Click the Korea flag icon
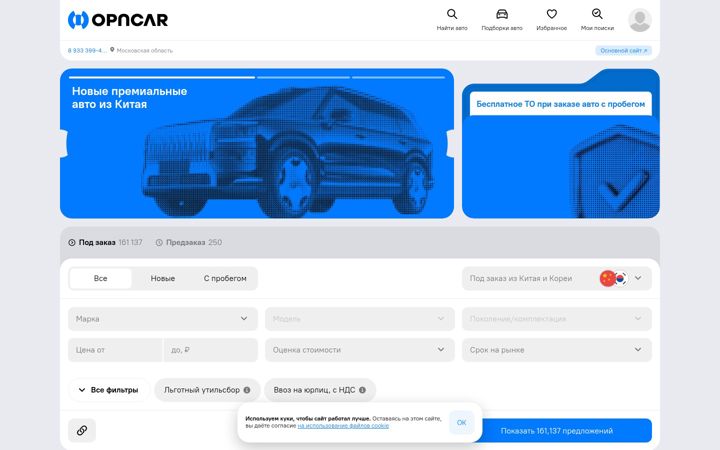 pyautogui.click(x=621, y=278)
